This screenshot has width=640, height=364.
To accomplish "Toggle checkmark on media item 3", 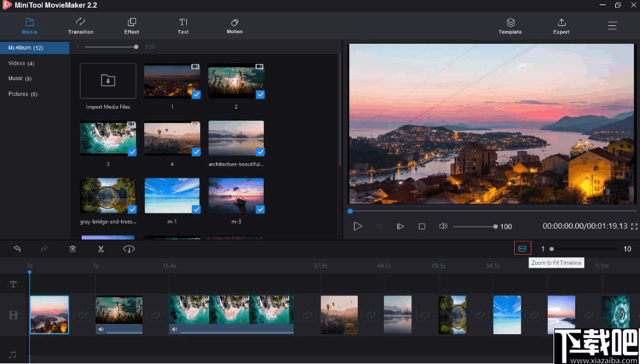I will (x=132, y=152).
